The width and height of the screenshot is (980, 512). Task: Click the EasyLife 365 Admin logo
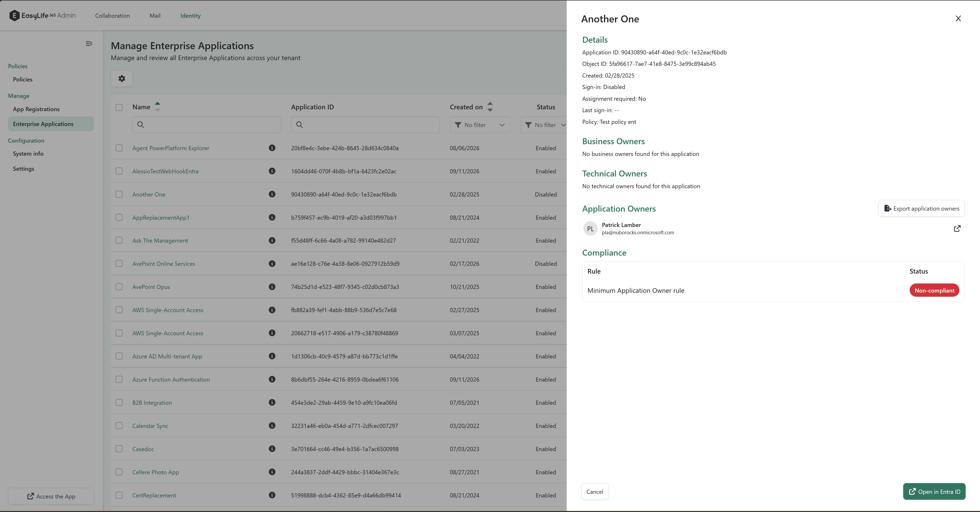coord(42,16)
